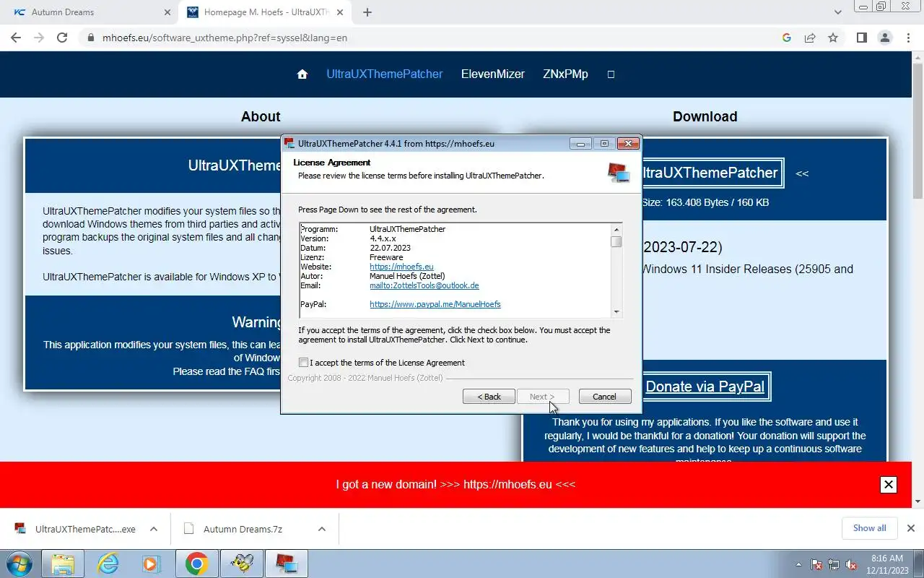Share this page icon in address bar
The height and width of the screenshot is (578, 924).
(810, 38)
